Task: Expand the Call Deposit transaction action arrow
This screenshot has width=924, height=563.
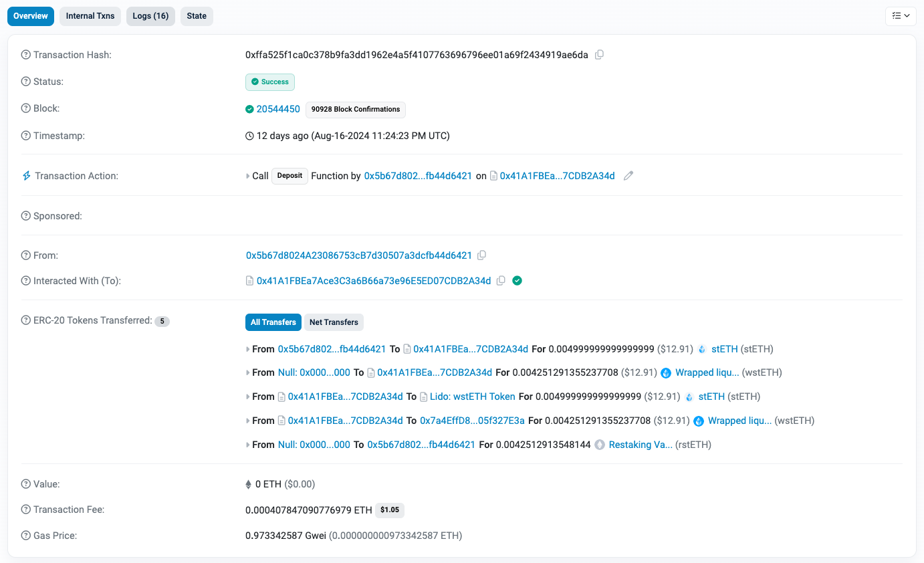Action: (x=248, y=176)
